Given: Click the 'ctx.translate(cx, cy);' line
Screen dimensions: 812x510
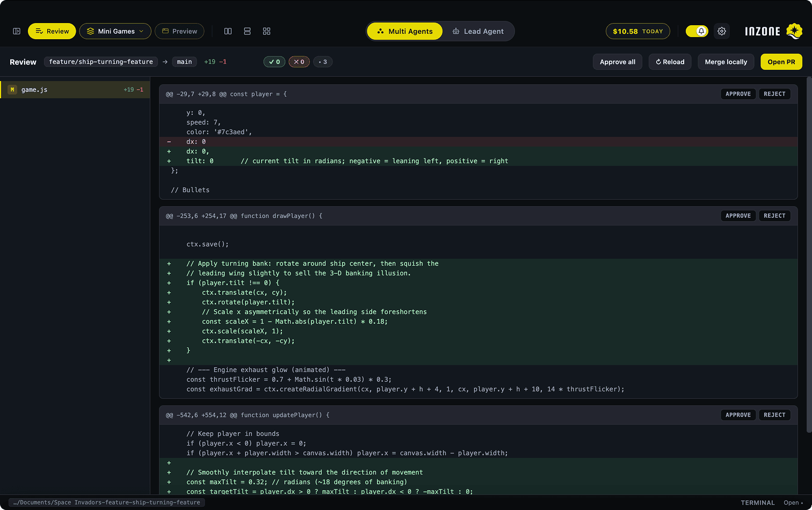Looking at the screenshot, I should tap(478, 293).
